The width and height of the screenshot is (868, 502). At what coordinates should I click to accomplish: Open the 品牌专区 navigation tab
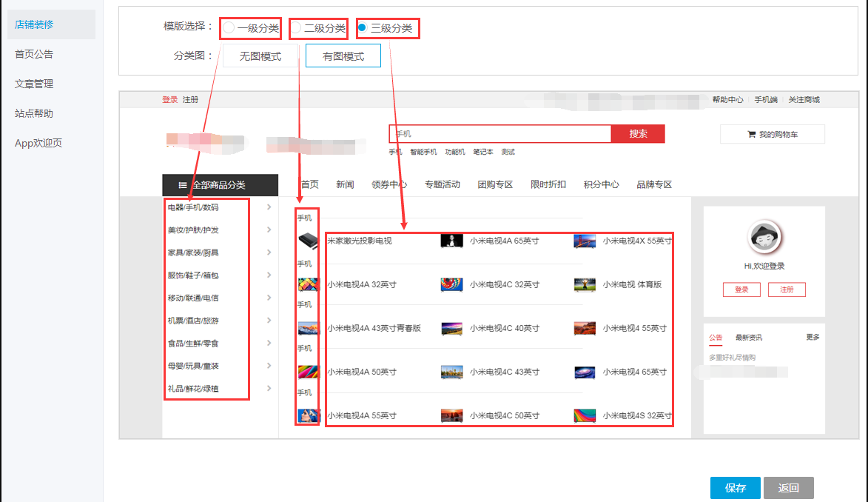click(x=653, y=184)
